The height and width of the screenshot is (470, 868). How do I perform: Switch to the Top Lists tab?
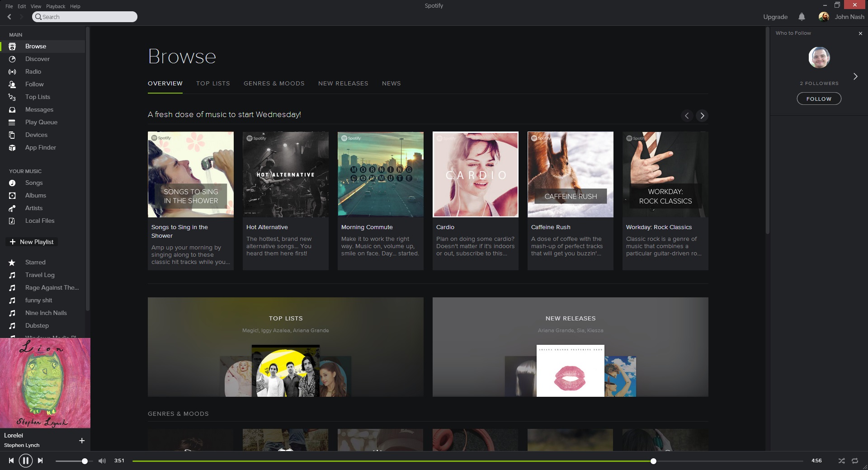coord(213,84)
